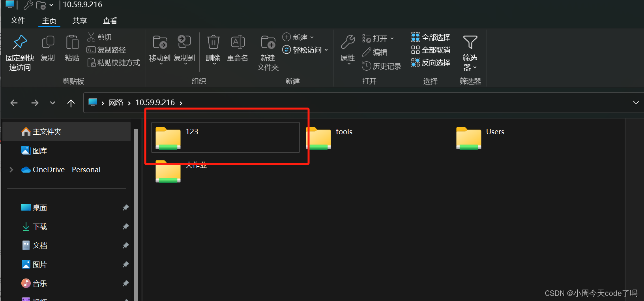644x301 pixels.
Task: Switch to the Home (主页) tab
Action: click(x=49, y=21)
